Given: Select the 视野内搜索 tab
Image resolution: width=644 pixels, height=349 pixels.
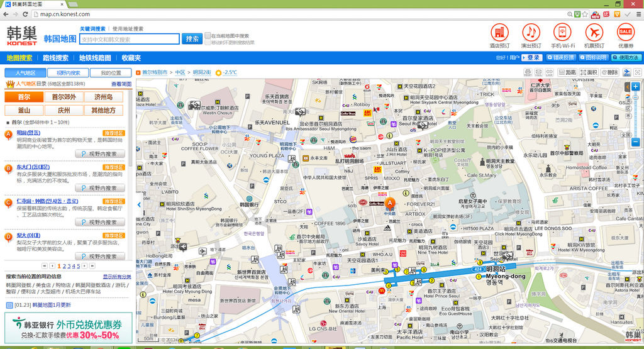Looking at the screenshot, I should pyautogui.click(x=68, y=73).
